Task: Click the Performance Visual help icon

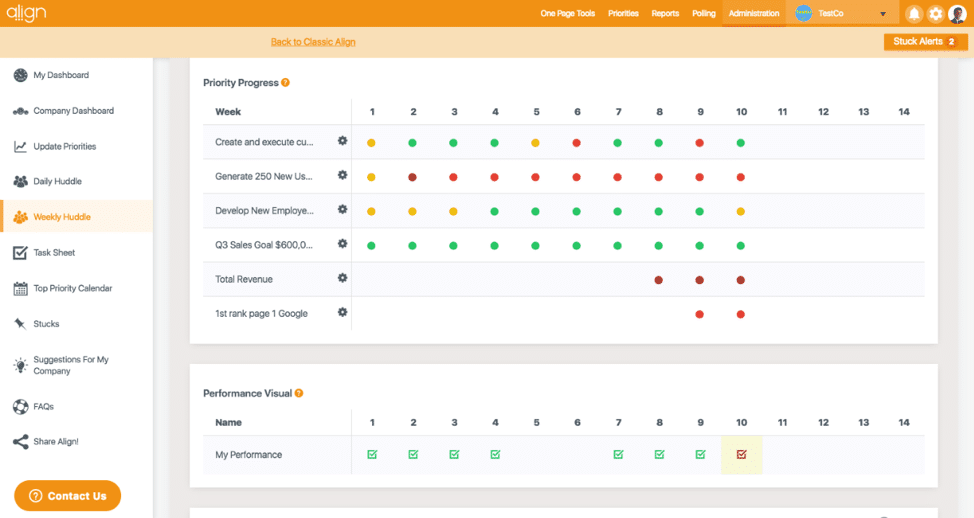Action: point(299,393)
